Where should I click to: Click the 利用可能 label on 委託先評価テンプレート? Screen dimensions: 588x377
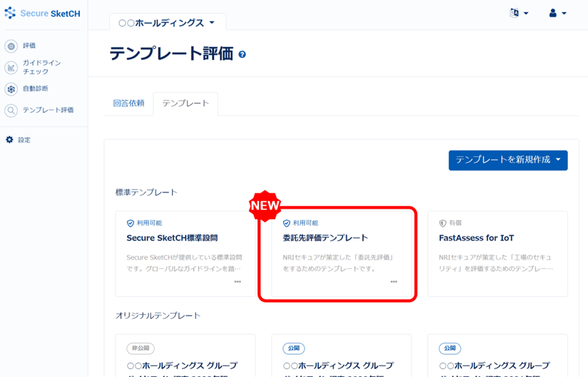pyautogui.click(x=305, y=223)
